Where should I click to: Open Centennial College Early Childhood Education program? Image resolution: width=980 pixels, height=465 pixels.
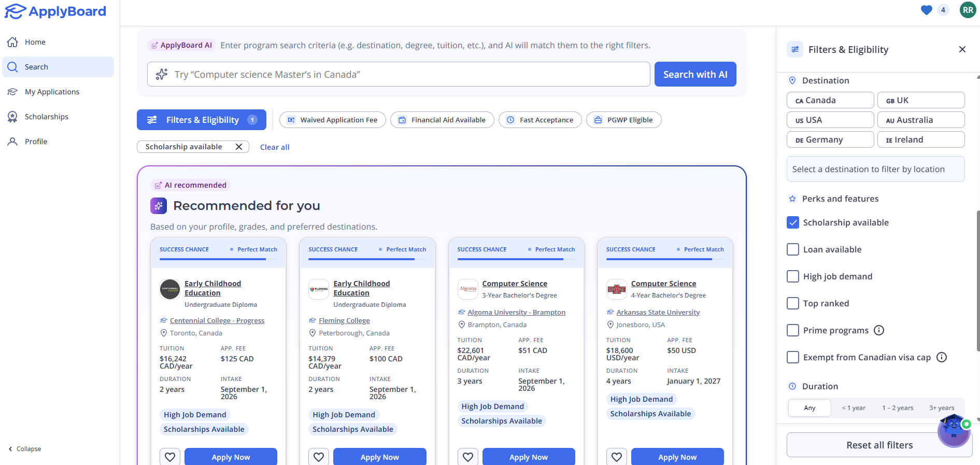(212, 288)
